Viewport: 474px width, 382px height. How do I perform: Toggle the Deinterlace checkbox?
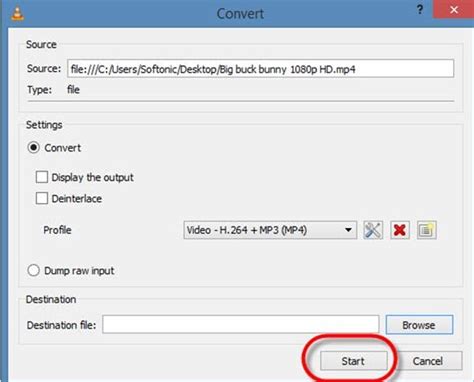(x=42, y=198)
